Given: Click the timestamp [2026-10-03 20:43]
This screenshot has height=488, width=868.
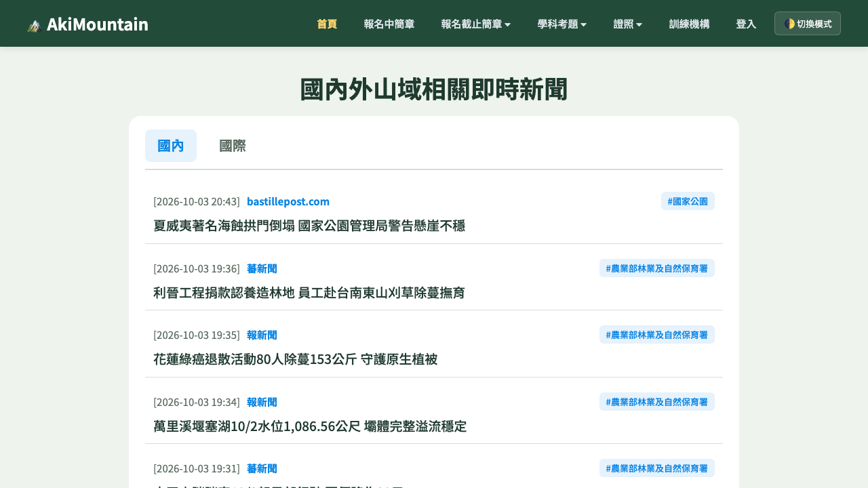Looking at the screenshot, I should click(197, 201).
